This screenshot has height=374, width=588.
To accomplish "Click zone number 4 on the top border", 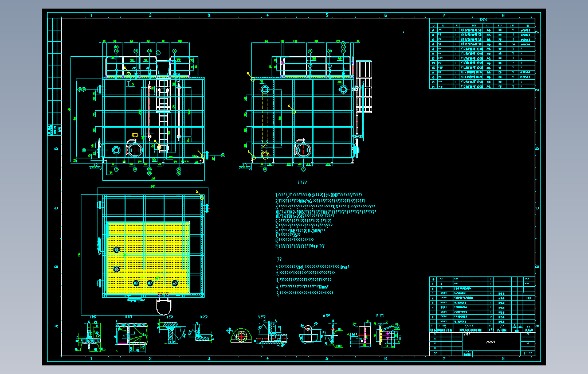I will [x=268, y=15].
